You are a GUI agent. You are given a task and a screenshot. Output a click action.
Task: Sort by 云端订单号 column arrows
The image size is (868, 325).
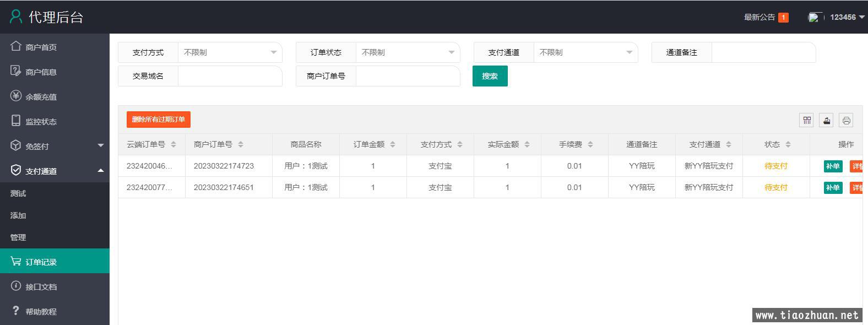[173, 144]
